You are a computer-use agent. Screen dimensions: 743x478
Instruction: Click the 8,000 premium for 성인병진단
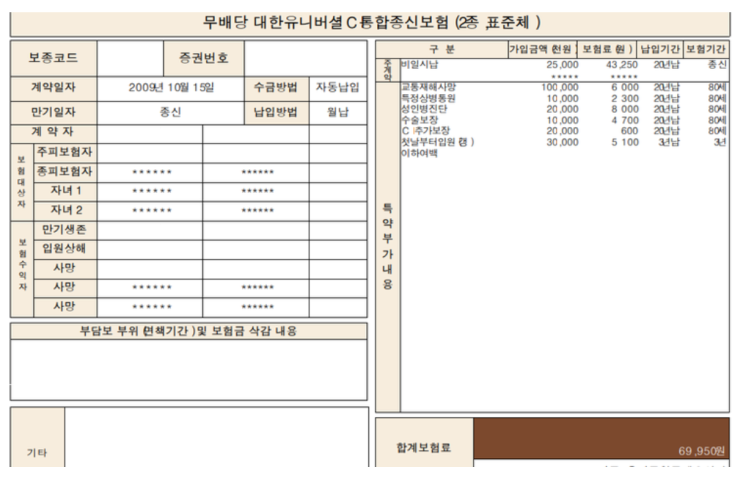click(x=625, y=109)
